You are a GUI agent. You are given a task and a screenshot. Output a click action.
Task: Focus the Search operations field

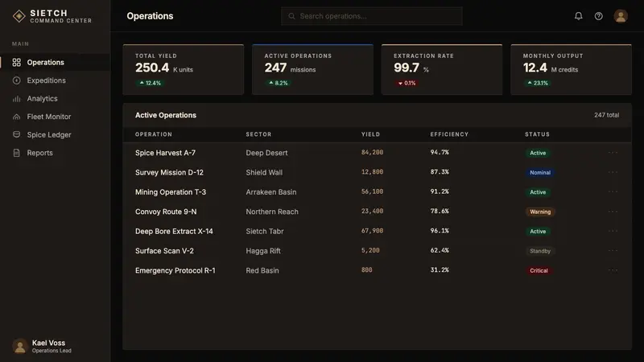[x=372, y=16]
